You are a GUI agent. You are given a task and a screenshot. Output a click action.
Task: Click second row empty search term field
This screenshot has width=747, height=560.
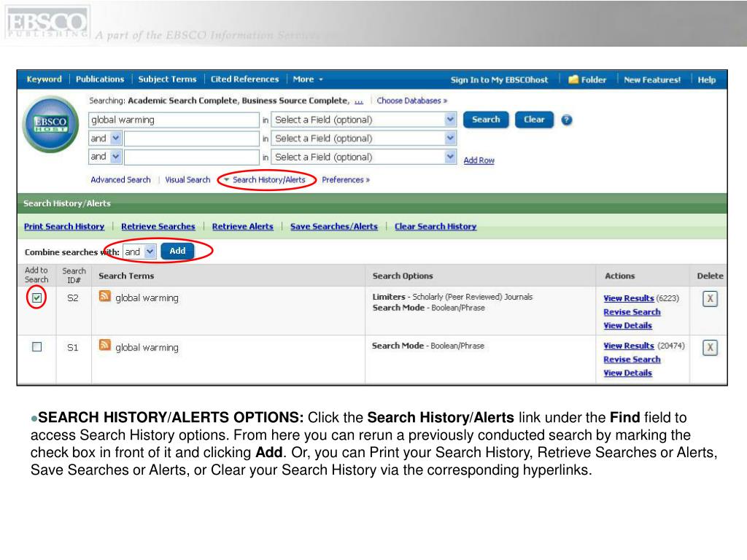192,139
